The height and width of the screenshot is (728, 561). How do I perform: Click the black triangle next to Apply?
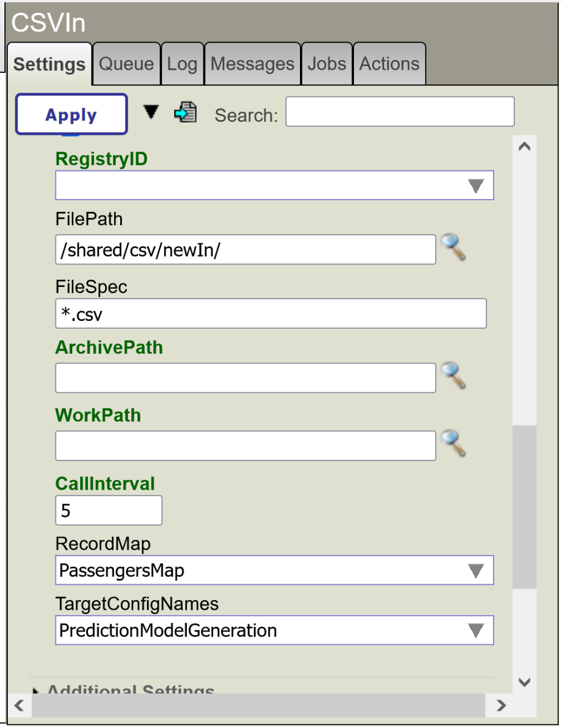click(151, 112)
